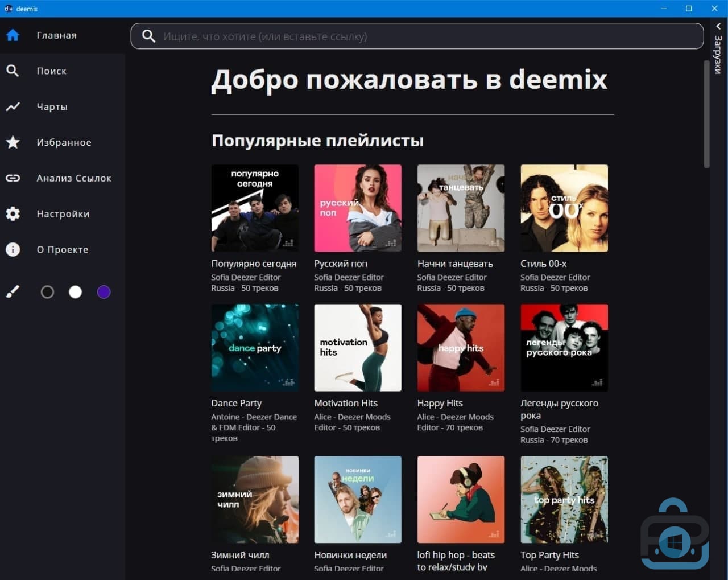Click the Стиль 00-х title text

click(543, 264)
